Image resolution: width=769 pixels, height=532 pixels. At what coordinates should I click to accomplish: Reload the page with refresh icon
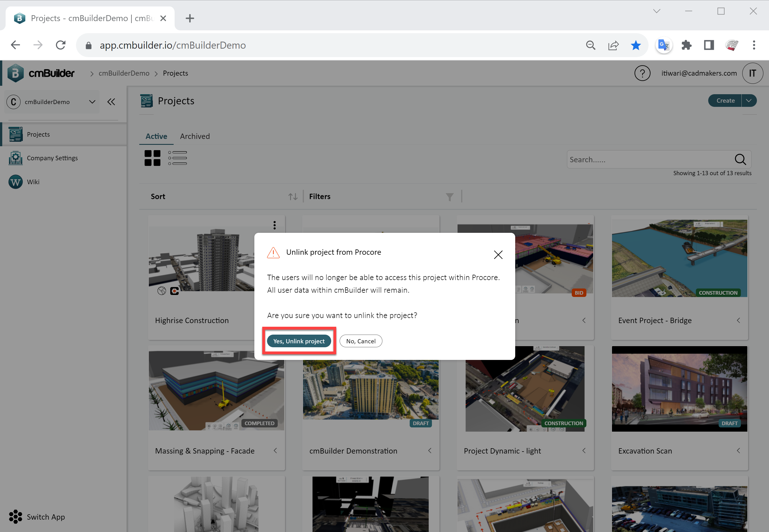click(x=60, y=45)
